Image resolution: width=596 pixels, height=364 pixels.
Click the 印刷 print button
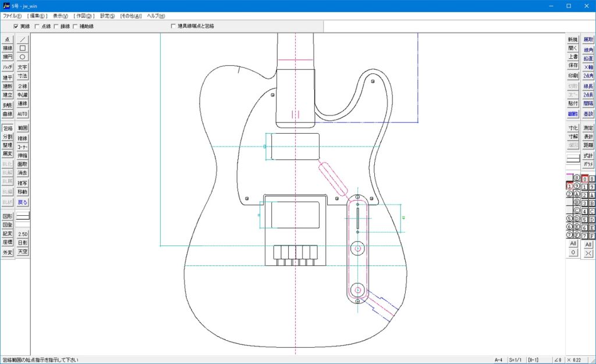[573, 76]
